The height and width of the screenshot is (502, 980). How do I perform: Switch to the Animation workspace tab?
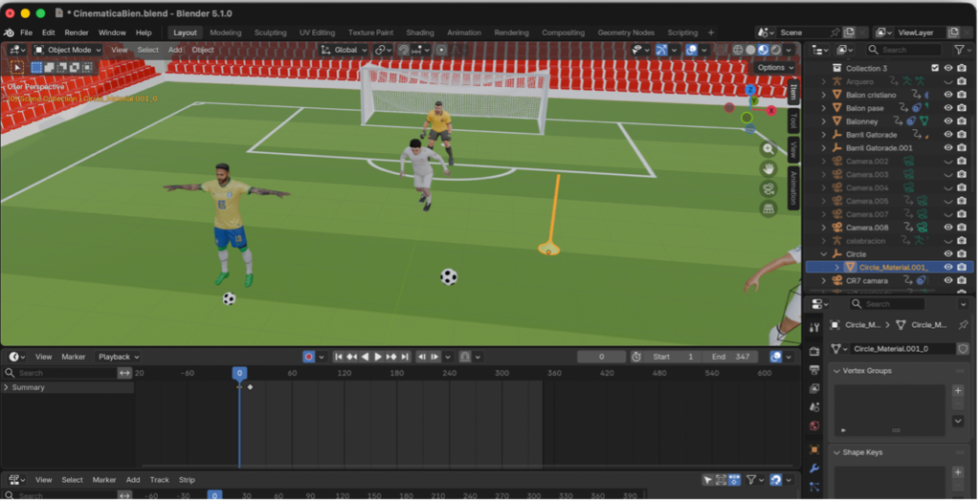tap(465, 33)
